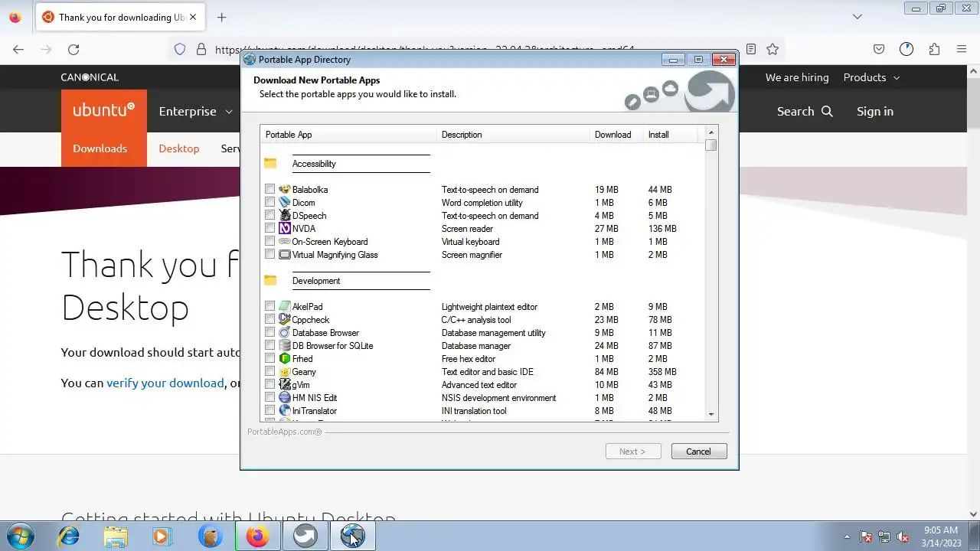Click the Accessibility category folder icon
The image size is (980, 551).
pos(270,164)
